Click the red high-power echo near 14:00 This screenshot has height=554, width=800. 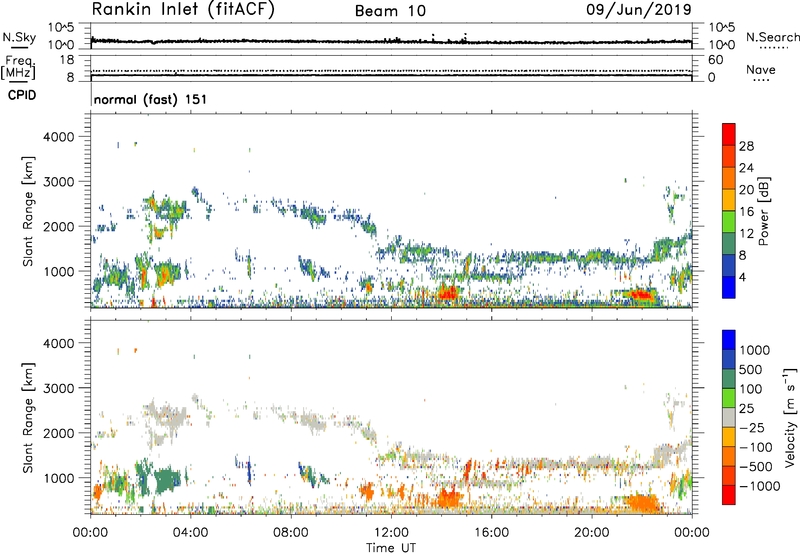(x=448, y=293)
